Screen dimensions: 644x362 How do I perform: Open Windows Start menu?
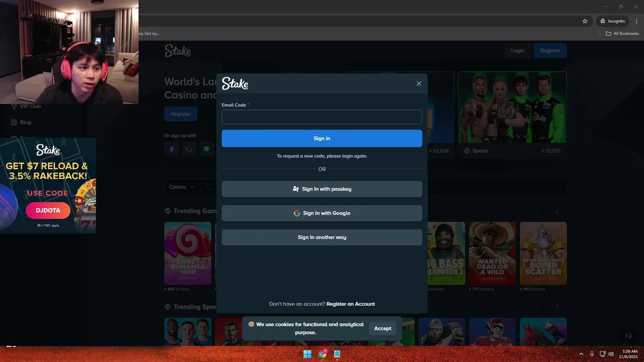pyautogui.click(x=307, y=354)
